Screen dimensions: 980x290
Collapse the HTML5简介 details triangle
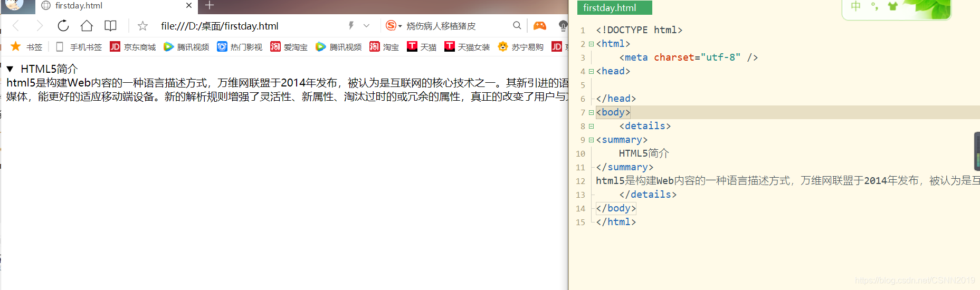point(10,69)
